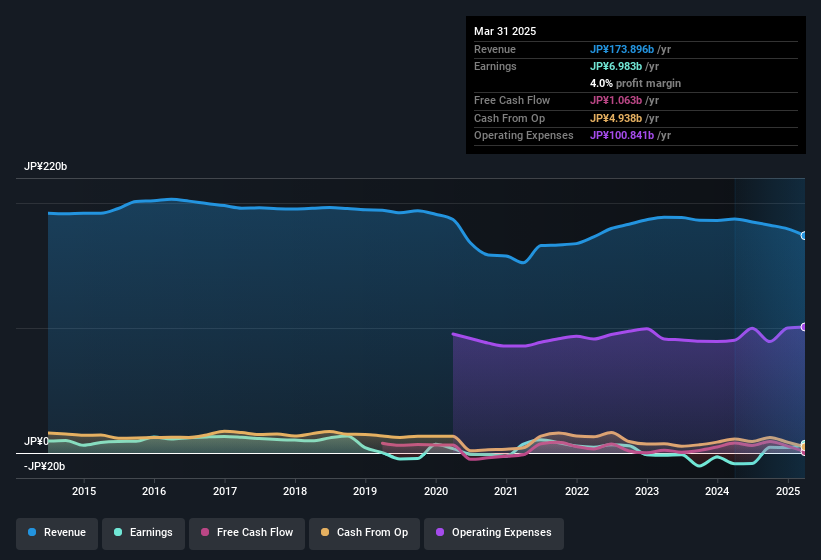Screen dimensions: 821x560
Task: Click the JP¥100.841b operating expenses value
Action: tap(622, 136)
